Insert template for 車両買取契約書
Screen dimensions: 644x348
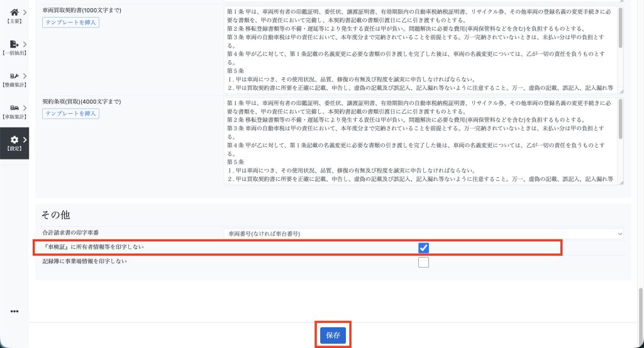click(x=70, y=23)
